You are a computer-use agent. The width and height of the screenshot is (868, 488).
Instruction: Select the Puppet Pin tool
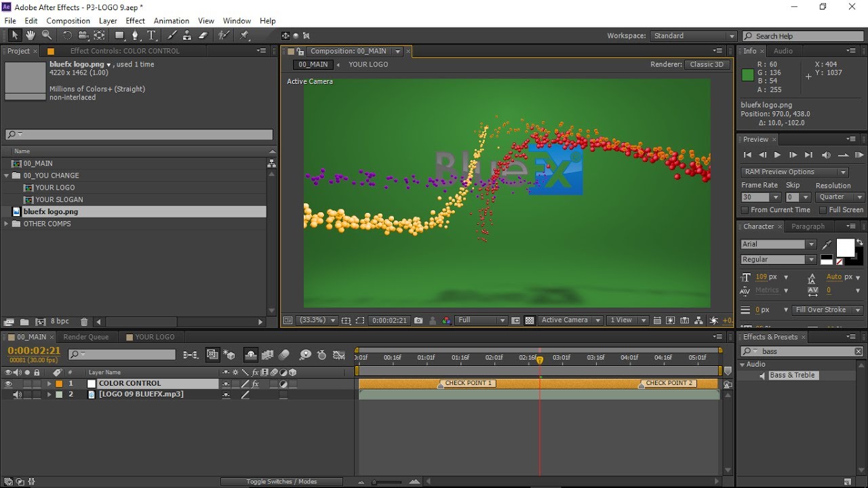click(x=244, y=35)
